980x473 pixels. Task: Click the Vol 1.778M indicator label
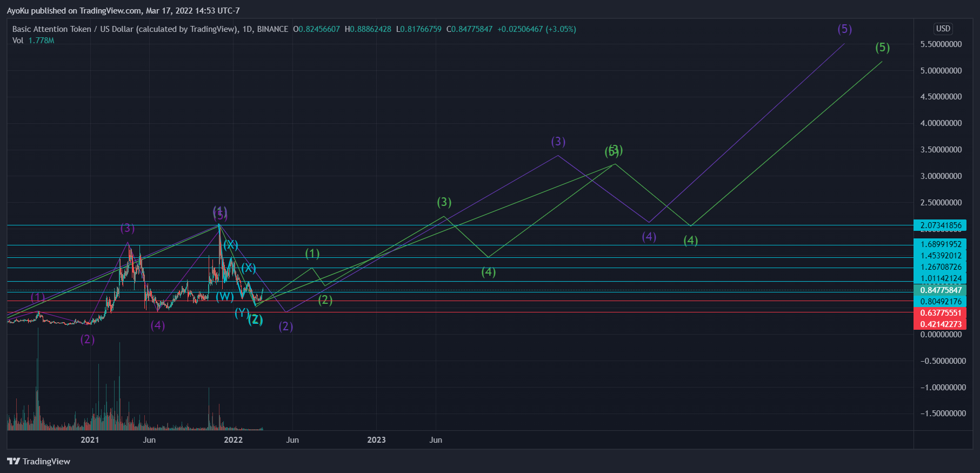point(33,41)
